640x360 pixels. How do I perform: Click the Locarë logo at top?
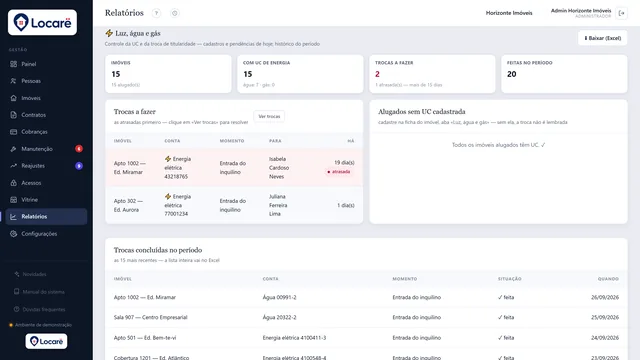[x=42, y=22]
